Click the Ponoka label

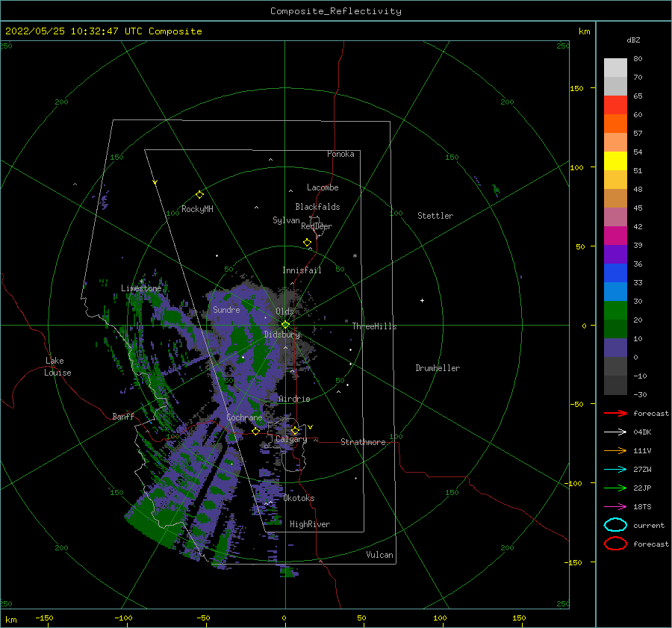(x=340, y=154)
